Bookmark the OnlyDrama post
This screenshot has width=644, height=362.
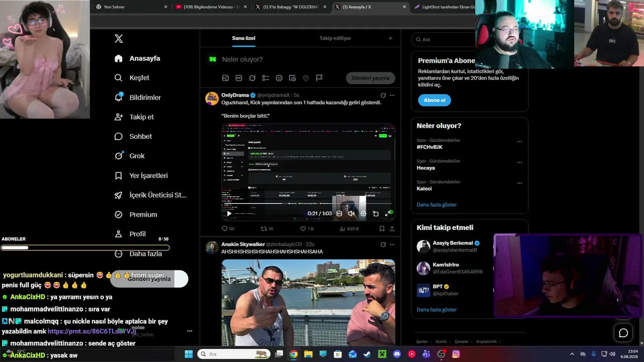(382, 229)
